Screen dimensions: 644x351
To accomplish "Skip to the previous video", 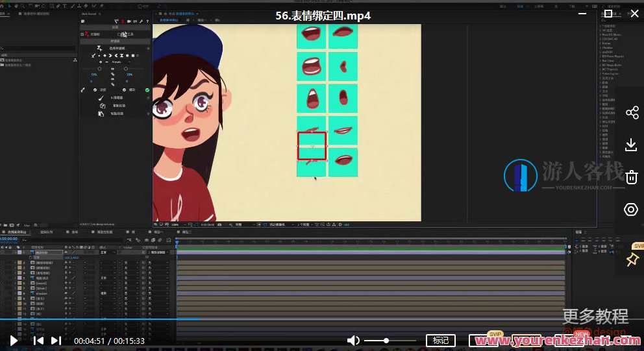I will [x=39, y=340].
